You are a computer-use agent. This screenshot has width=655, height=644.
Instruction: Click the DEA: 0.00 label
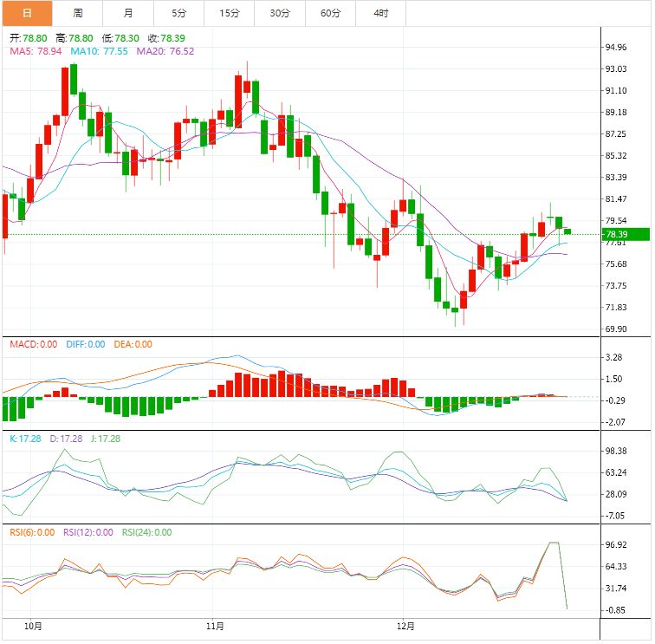coord(133,344)
